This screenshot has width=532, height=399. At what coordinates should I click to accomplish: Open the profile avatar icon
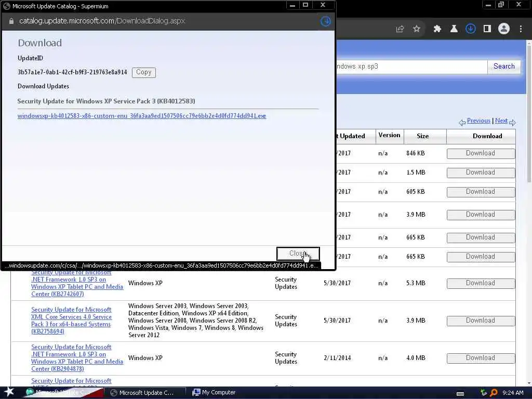coord(504,29)
